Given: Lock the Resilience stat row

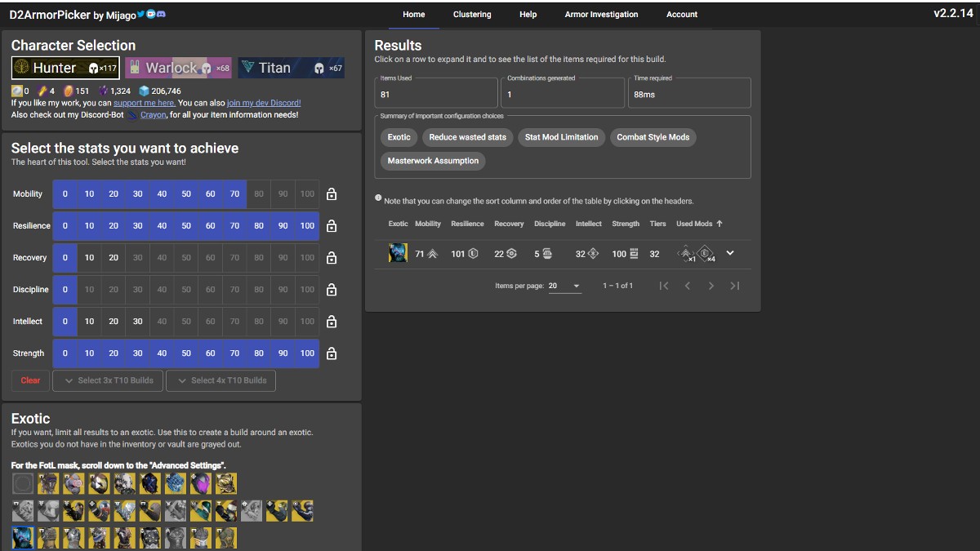Looking at the screenshot, I should 332,226.
